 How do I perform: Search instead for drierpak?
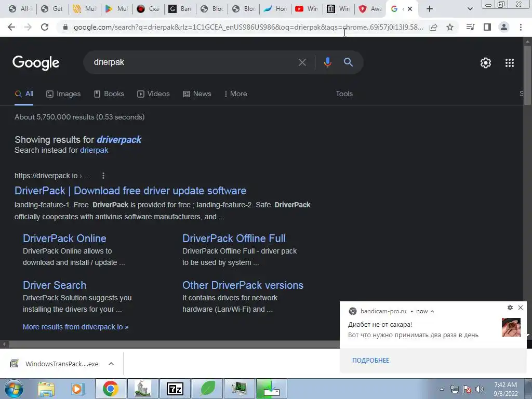pyautogui.click(x=94, y=150)
